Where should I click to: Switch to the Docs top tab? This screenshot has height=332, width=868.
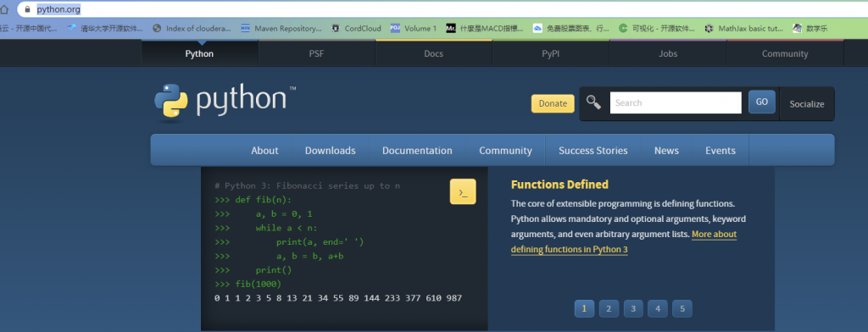pos(433,53)
